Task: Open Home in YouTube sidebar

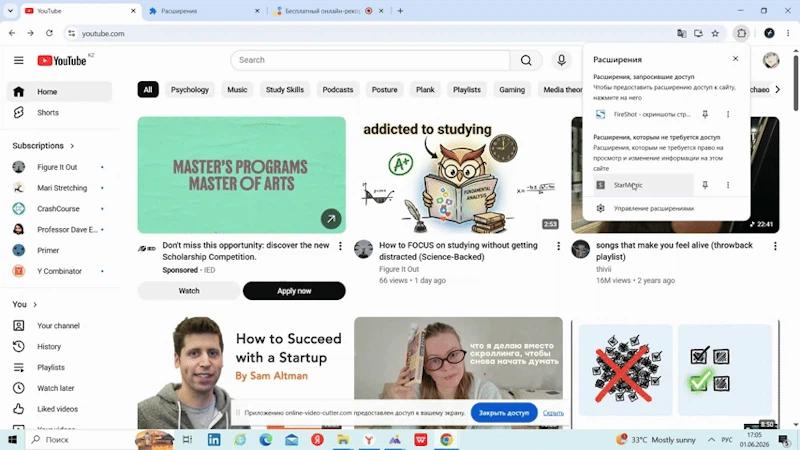Action: pyautogui.click(x=60, y=92)
